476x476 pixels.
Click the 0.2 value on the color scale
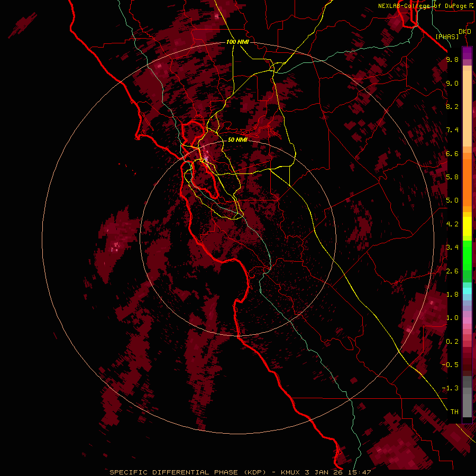point(452,342)
